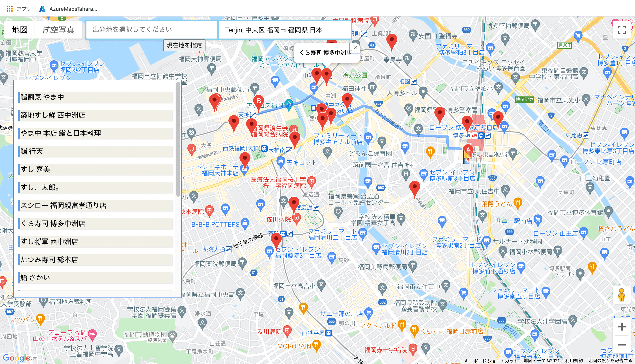Open the 利用規約 link
Viewport: 635px width, 364px height.
click(574, 360)
